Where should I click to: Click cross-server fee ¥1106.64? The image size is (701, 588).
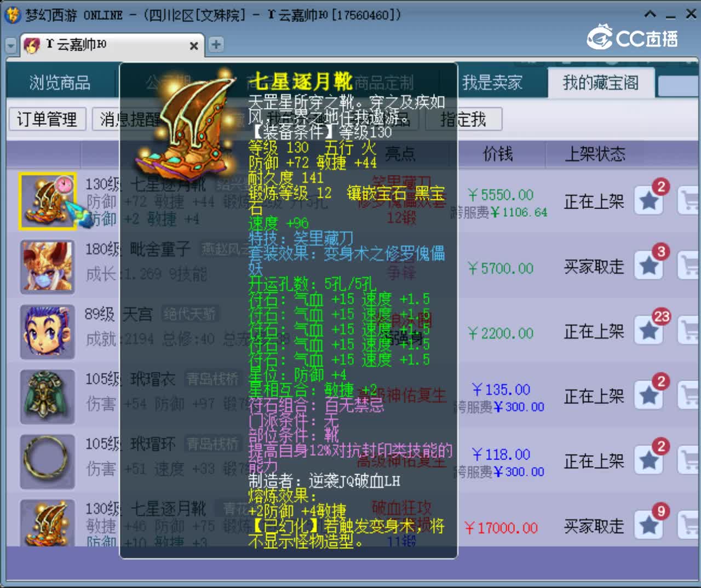(x=518, y=212)
